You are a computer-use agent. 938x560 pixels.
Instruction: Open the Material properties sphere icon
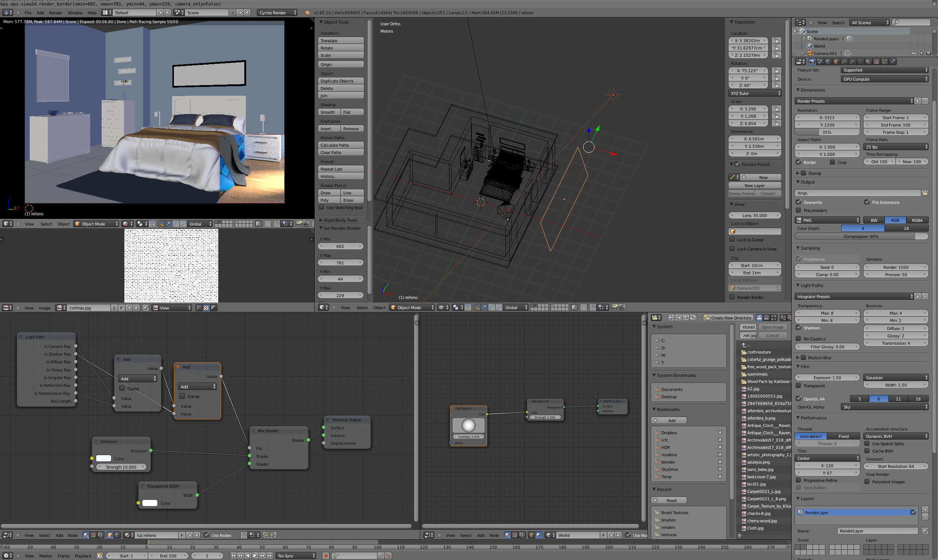point(868,62)
